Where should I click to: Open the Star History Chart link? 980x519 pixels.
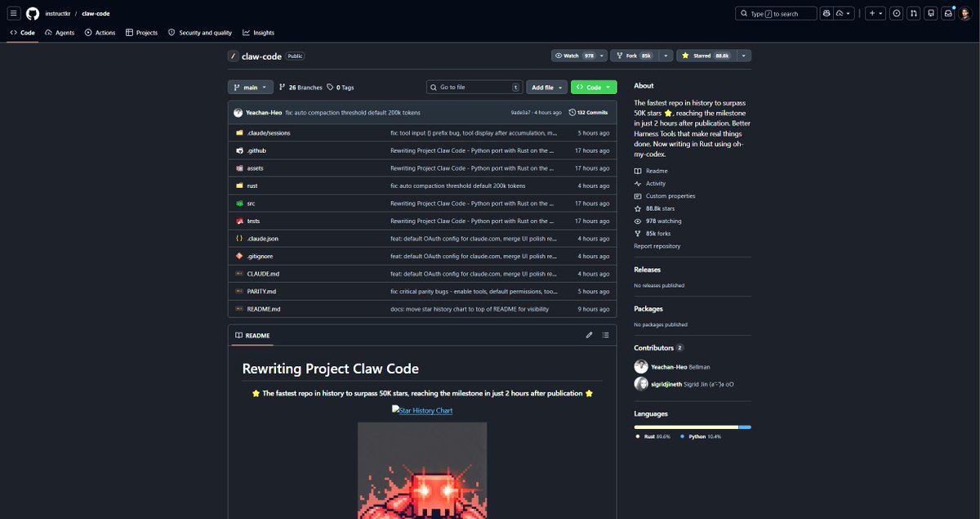(422, 410)
